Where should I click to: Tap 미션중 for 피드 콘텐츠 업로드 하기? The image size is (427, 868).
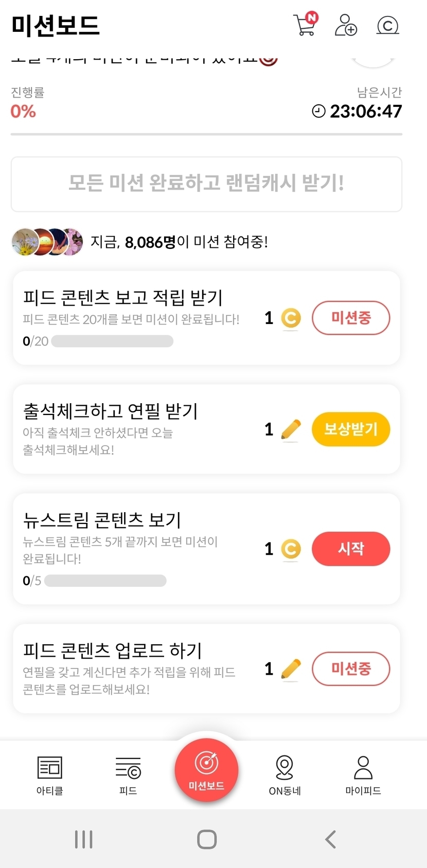coord(351,668)
